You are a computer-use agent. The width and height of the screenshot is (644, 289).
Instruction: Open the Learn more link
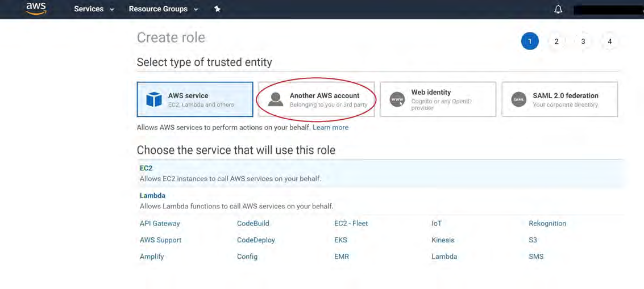[331, 128]
